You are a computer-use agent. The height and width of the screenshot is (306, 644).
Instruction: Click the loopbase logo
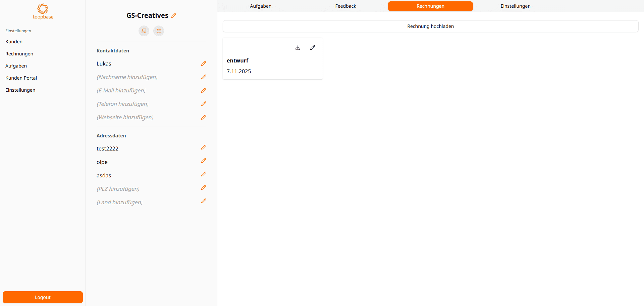pos(43,11)
